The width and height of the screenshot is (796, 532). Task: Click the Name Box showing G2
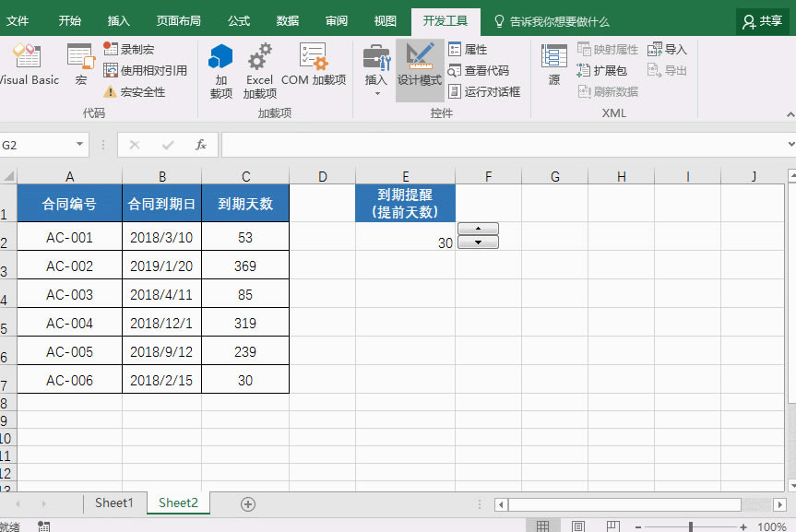pyautogui.click(x=37, y=145)
